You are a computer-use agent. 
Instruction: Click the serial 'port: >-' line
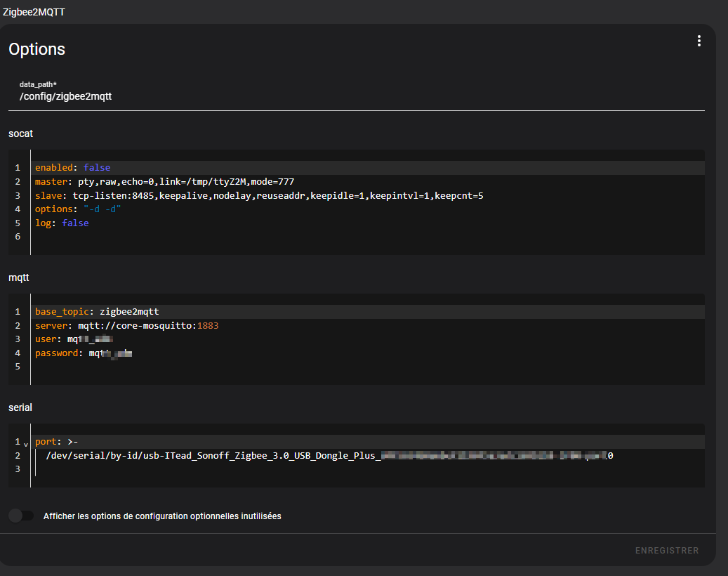click(x=369, y=442)
